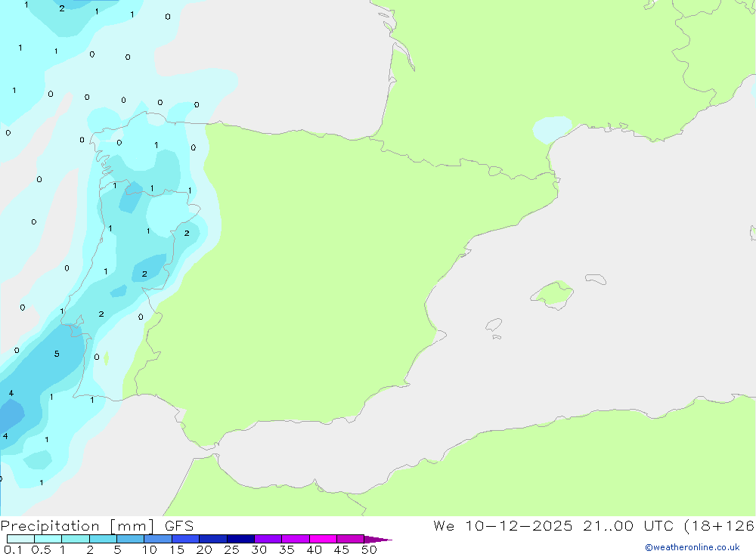Pick the 15–20 legend color swatch
Screen dimensions: 756x554
(186, 539)
